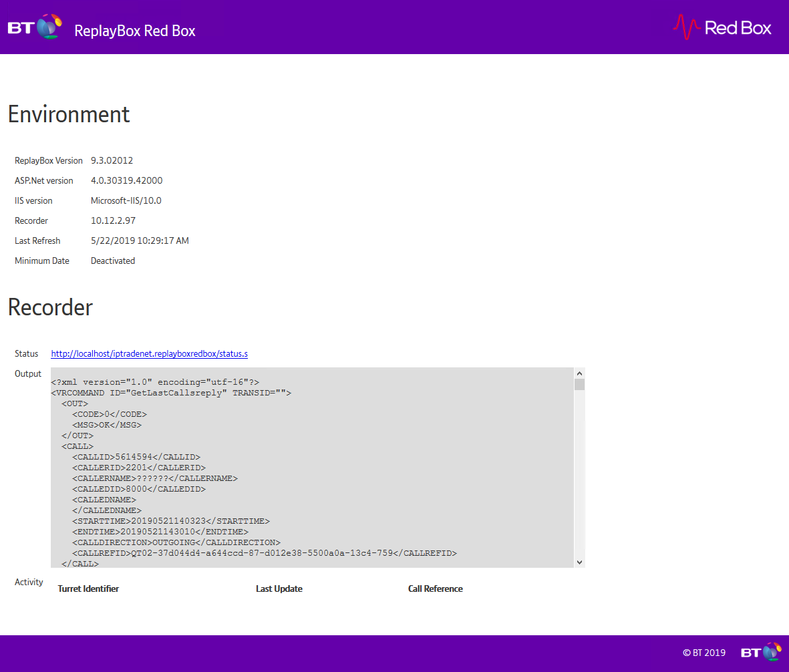Viewport: 789px width, 672px height.
Task: Click the Environment section heading
Action: tap(69, 114)
